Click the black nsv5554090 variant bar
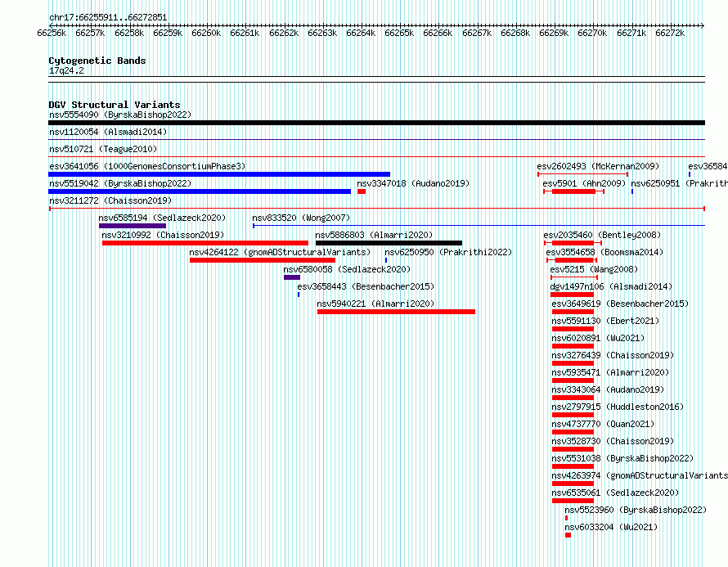 point(376,123)
